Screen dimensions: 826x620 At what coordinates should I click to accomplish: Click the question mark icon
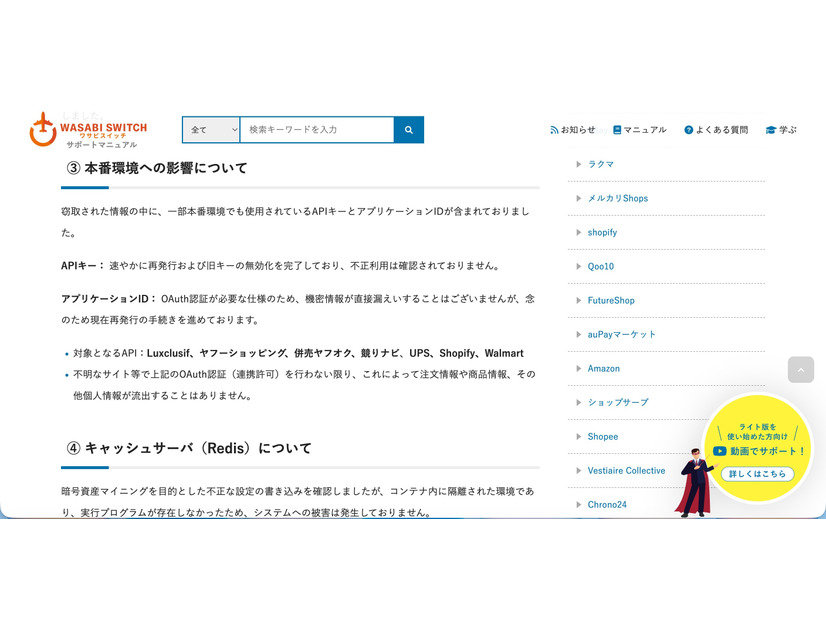tap(689, 130)
